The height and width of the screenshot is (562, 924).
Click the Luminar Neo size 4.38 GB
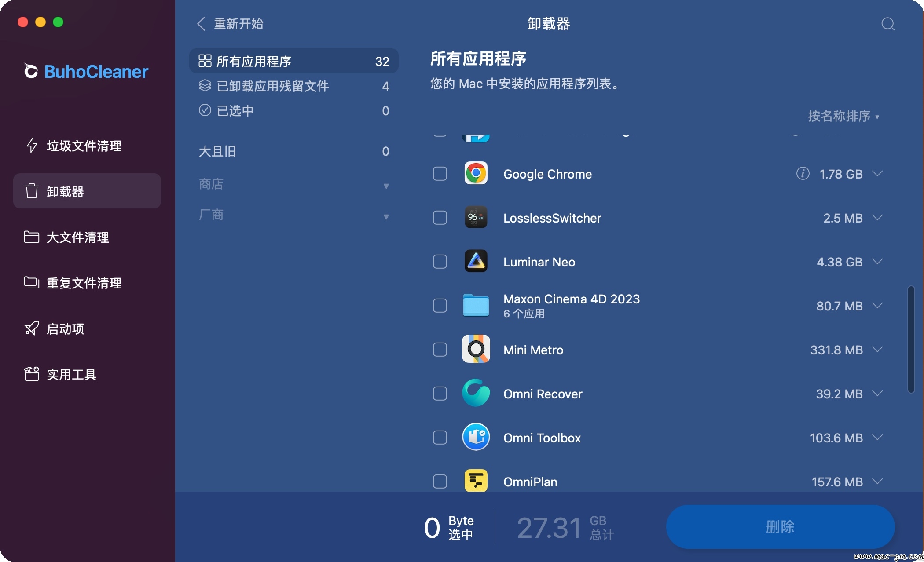(x=840, y=262)
